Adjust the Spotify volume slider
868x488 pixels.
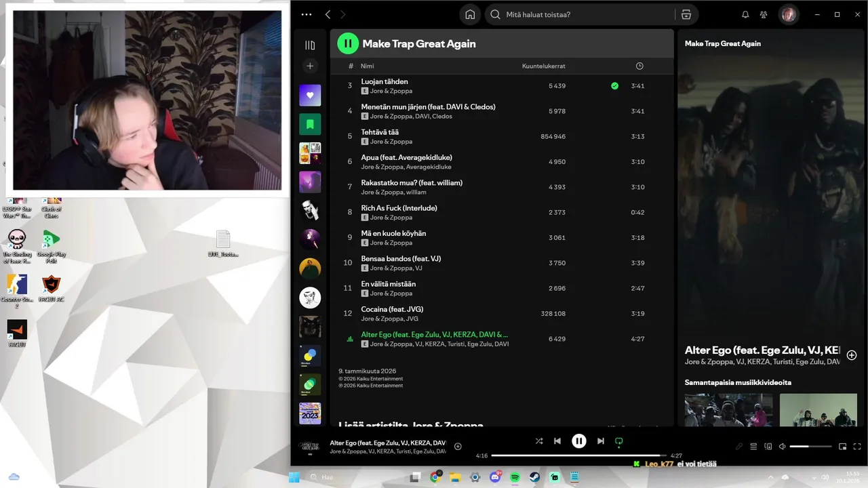tap(810, 447)
